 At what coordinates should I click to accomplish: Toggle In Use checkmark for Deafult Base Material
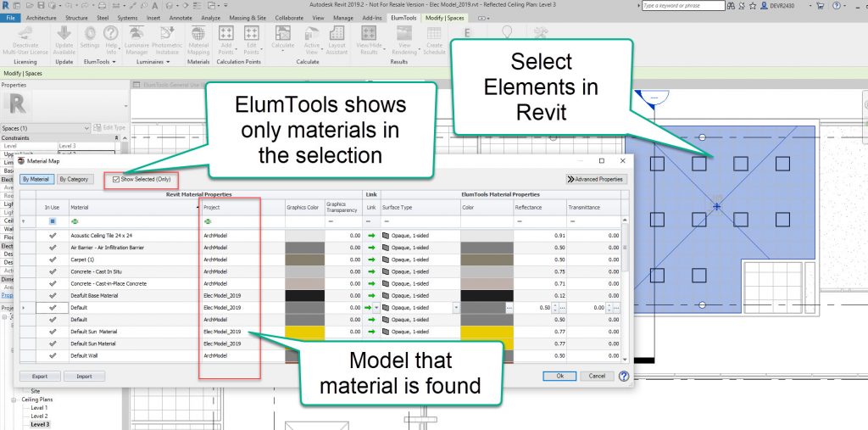click(53, 295)
